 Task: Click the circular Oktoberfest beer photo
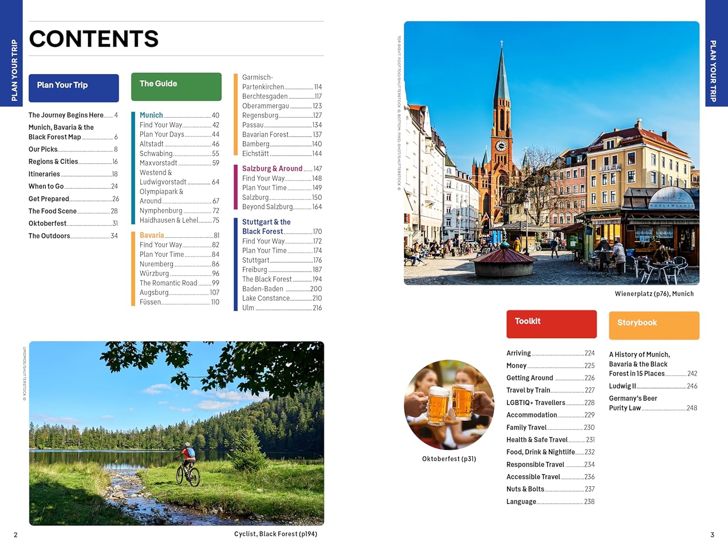coord(449,404)
